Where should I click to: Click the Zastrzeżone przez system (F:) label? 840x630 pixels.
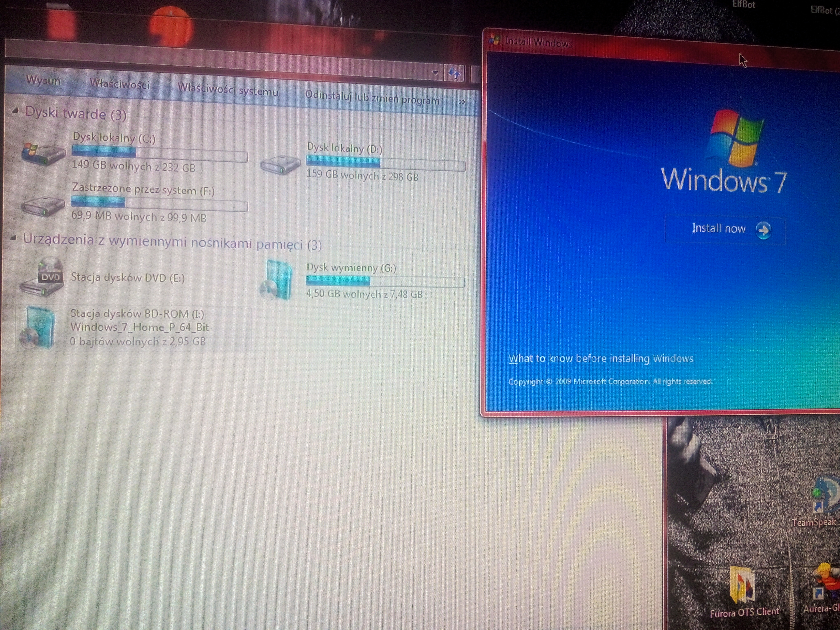(143, 189)
